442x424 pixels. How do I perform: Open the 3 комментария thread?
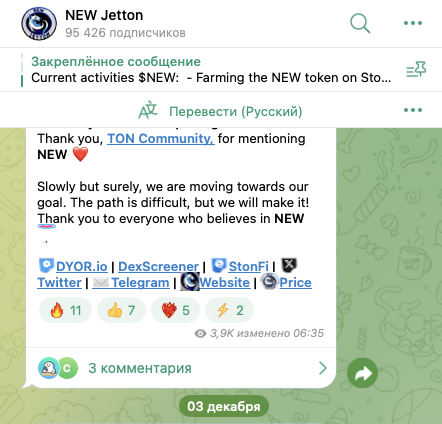click(x=140, y=368)
